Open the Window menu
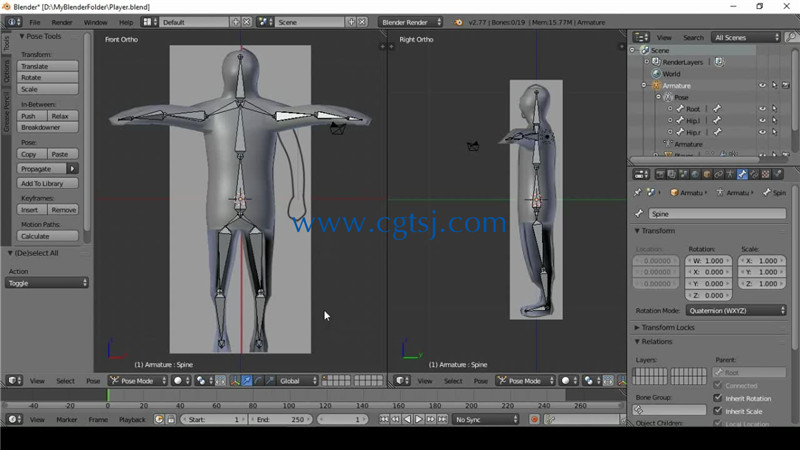The height and width of the screenshot is (450, 800). tap(95, 22)
